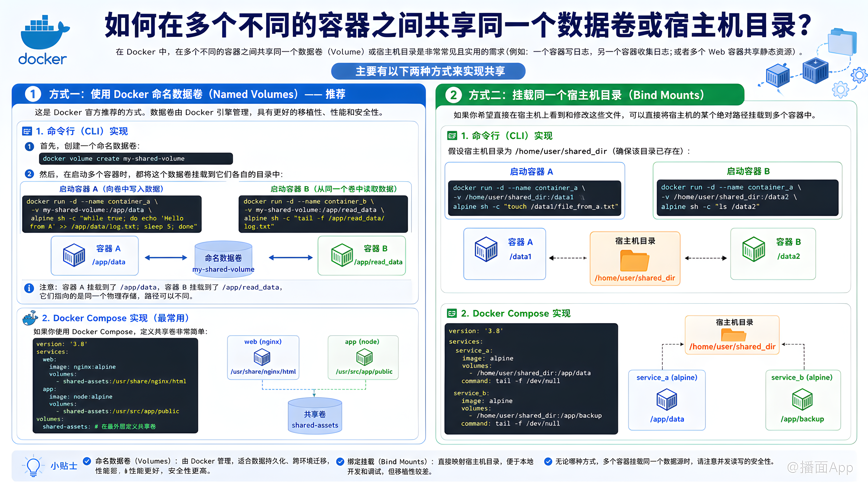868x488 pixels.
Task: Click the blue list icon beside 方式一 命令行（CLI）实现
Action: (x=27, y=131)
